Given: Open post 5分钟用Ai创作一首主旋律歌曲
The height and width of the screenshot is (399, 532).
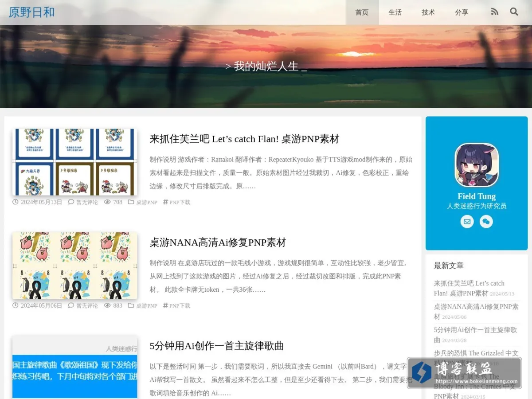Looking at the screenshot, I should pyautogui.click(x=216, y=345).
